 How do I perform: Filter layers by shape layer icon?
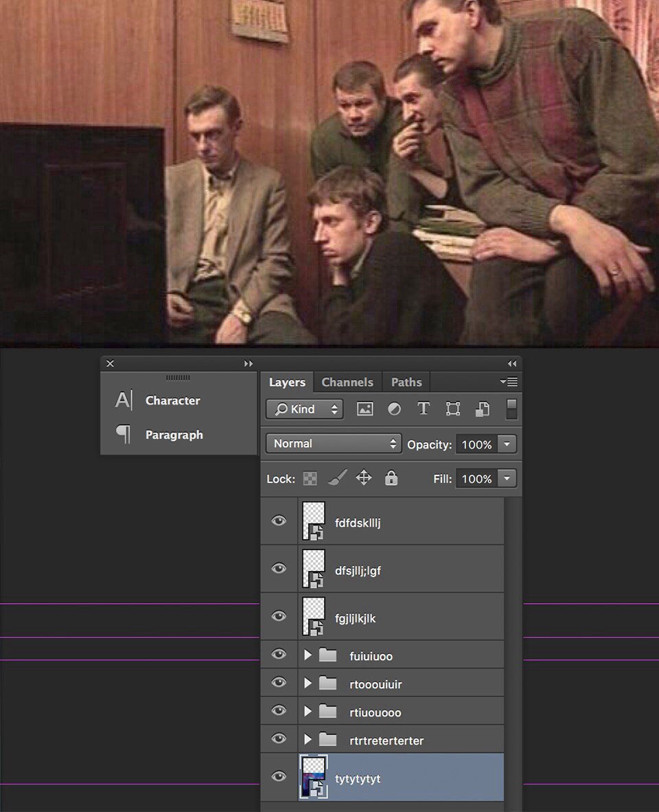coord(452,409)
